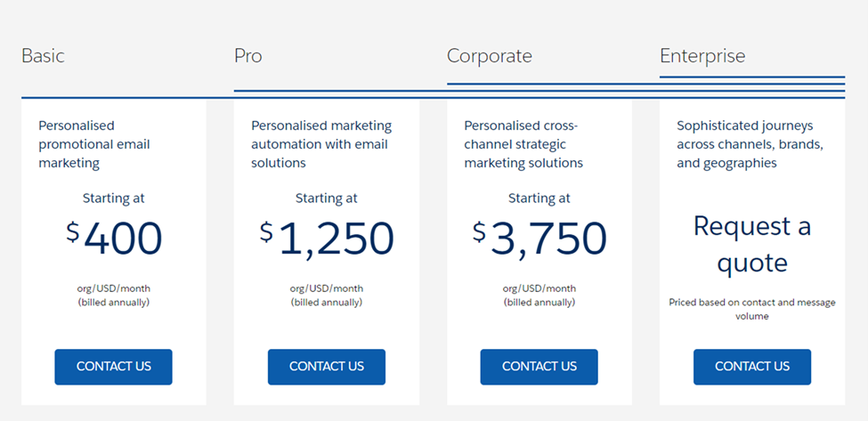Click Contact Us under the Basic plan
The height and width of the screenshot is (421, 868).
113,367
